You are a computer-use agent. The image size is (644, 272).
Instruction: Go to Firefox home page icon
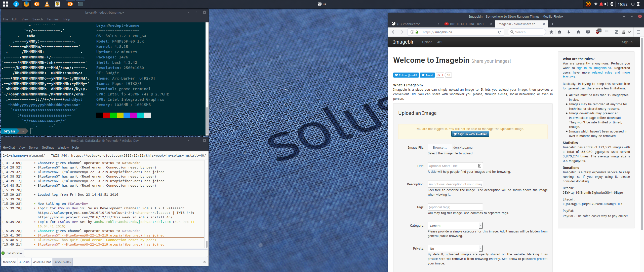click(578, 32)
